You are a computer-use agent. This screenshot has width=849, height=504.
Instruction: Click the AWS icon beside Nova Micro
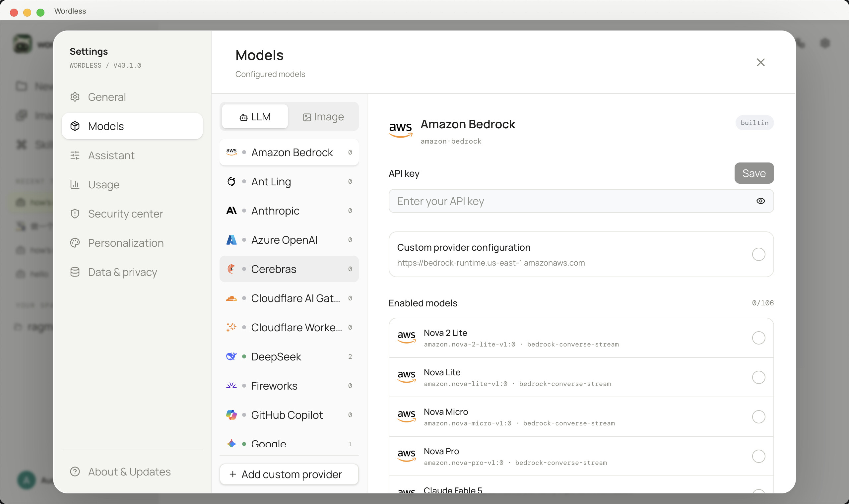click(x=407, y=416)
